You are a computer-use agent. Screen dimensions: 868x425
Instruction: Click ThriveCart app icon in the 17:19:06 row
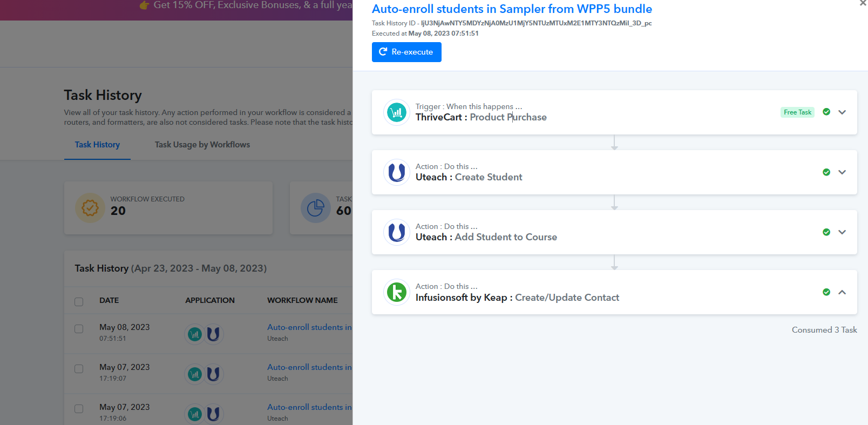click(x=195, y=414)
